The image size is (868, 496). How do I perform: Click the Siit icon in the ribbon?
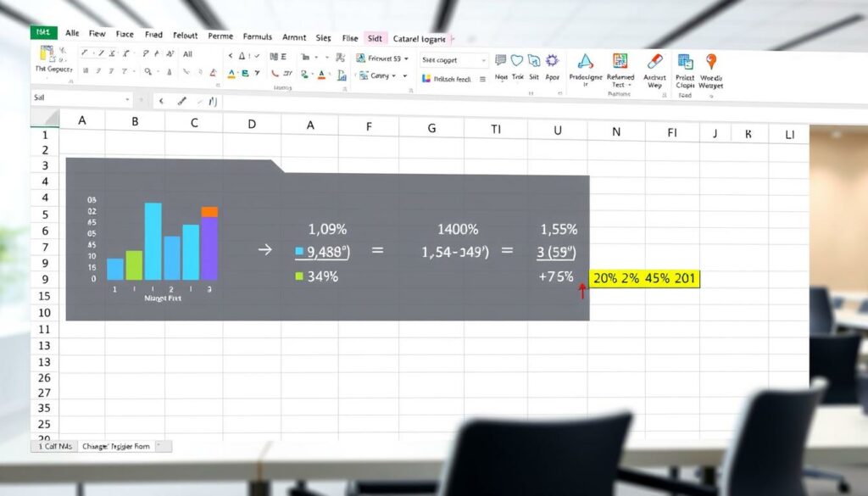(x=534, y=60)
